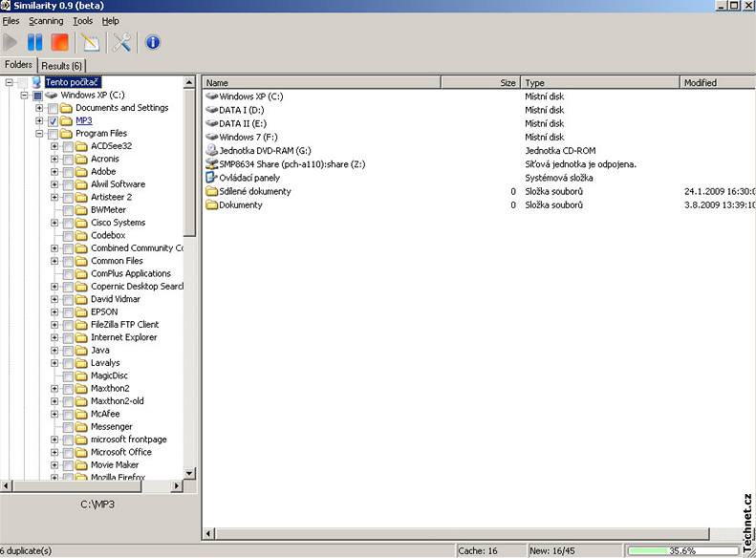
Task: Stop scanning with the red stop icon
Action: click(60, 42)
